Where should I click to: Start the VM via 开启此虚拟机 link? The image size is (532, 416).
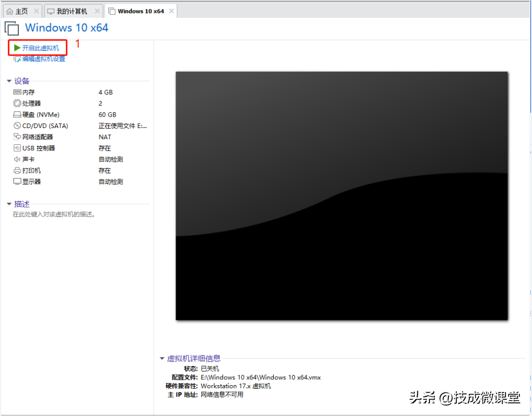[x=41, y=48]
